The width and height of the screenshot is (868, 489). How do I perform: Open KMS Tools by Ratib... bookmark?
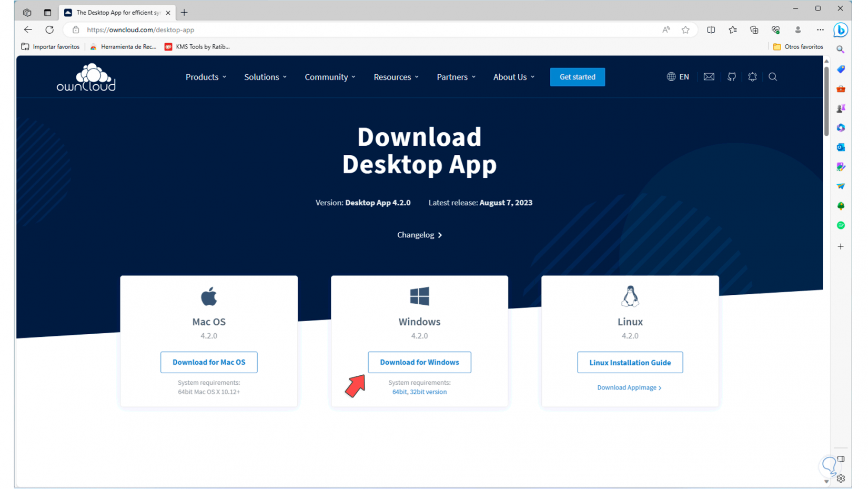197,47
